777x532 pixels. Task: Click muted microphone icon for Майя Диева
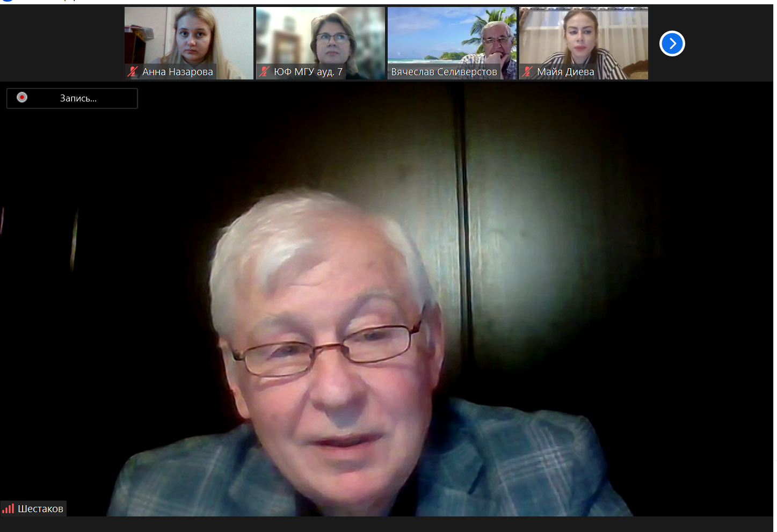[x=527, y=71]
